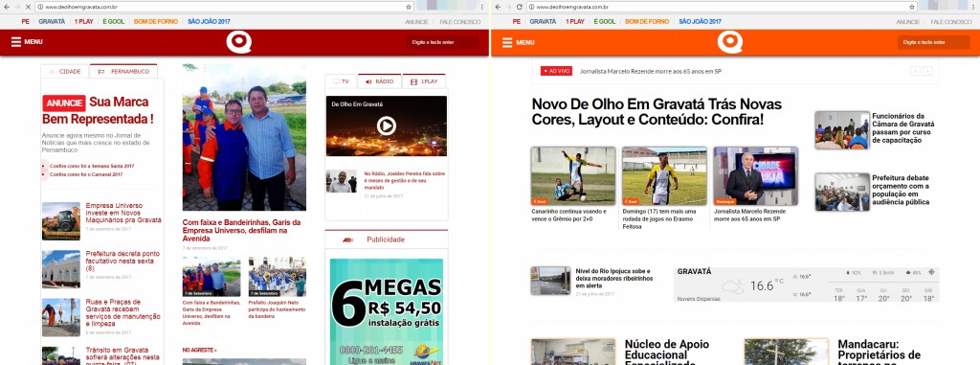Viewport: 980px width, 365px height.
Task: Open hamburger MENU on red header
Action: (x=27, y=42)
